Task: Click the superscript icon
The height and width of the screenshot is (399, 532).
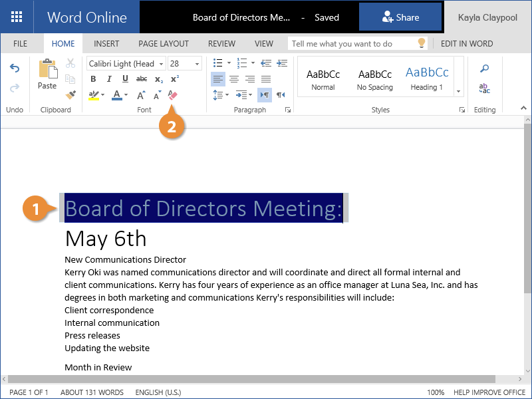Action: point(175,79)
